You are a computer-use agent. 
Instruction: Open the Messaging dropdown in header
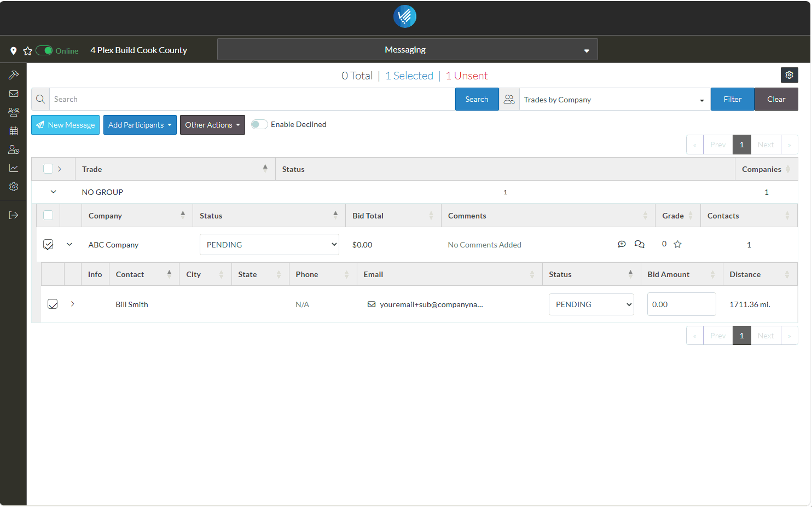(x=407, y=50)
